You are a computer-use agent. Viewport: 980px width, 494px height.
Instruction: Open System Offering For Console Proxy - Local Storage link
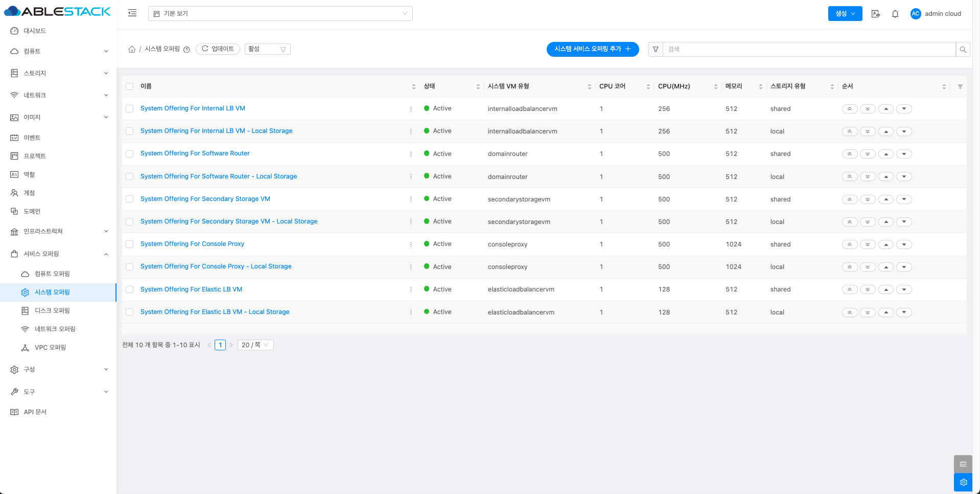coord(216,266)
